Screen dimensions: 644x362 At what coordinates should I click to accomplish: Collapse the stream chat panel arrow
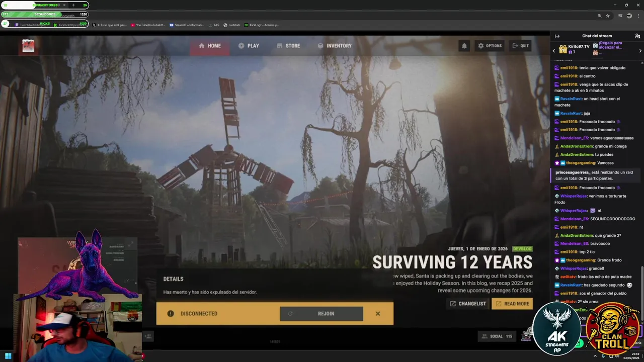pos(557,36)
